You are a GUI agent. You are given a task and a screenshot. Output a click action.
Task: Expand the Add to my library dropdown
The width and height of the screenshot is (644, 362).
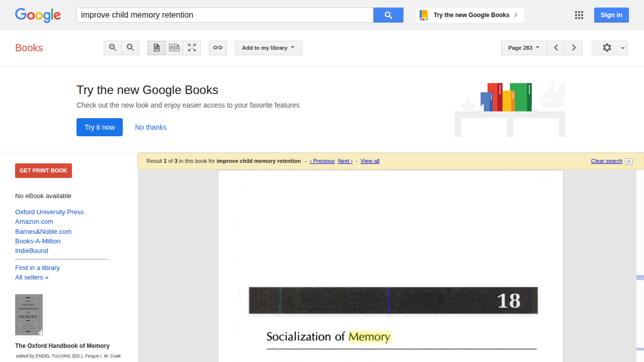268,48
